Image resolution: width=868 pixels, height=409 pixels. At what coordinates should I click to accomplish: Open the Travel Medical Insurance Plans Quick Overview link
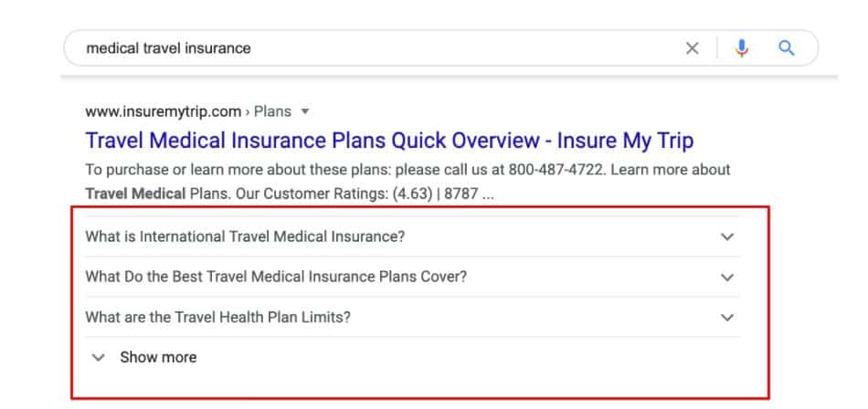pos(389,141)
